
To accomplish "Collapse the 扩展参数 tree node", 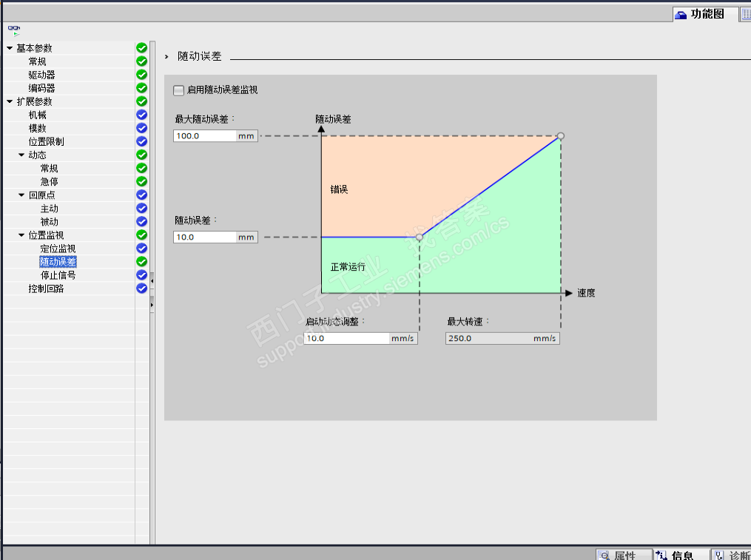I will [10, 101].
